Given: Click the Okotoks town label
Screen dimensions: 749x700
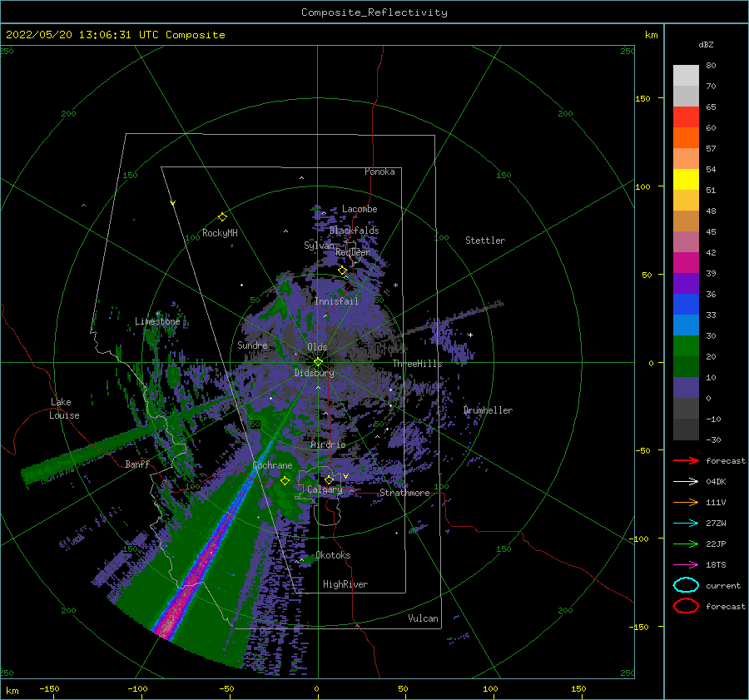Looking at the screenshot, I should click(x=333, y=555).
